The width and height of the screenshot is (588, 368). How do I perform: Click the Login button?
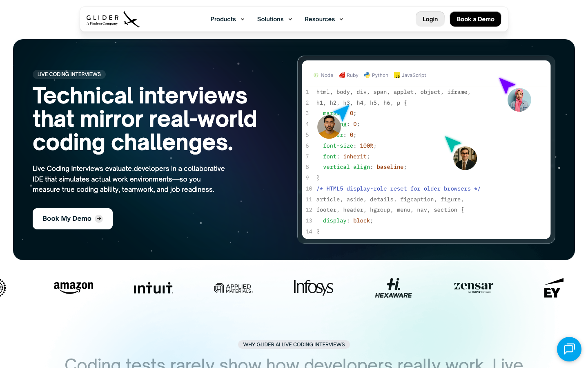coord(430,19)
